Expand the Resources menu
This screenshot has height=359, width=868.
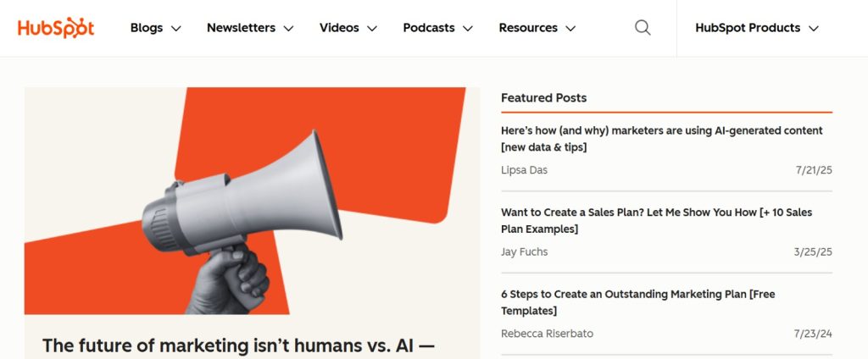(x=537, y=28)
